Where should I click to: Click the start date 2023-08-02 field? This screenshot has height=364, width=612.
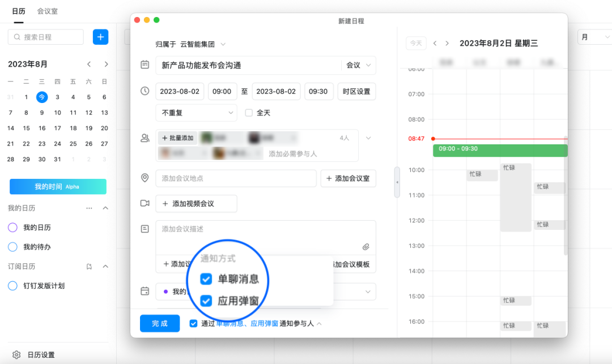point(180,92)
